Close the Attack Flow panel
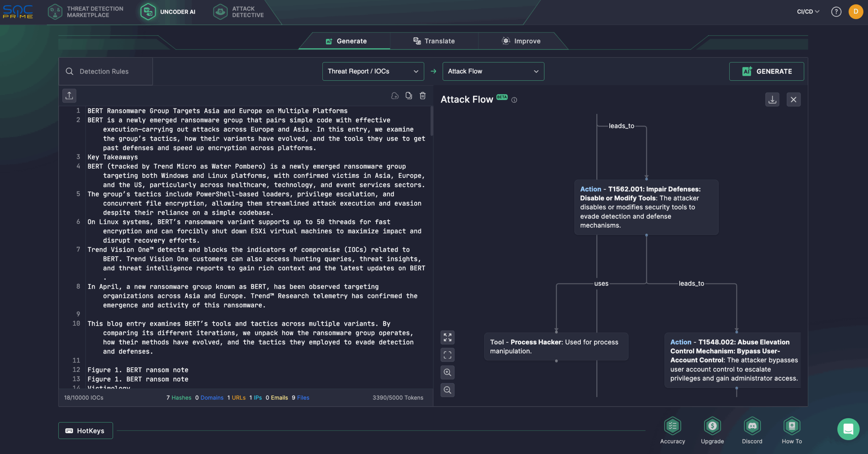The height and width of the screenshot is (454, 868). tap(793, 99)
